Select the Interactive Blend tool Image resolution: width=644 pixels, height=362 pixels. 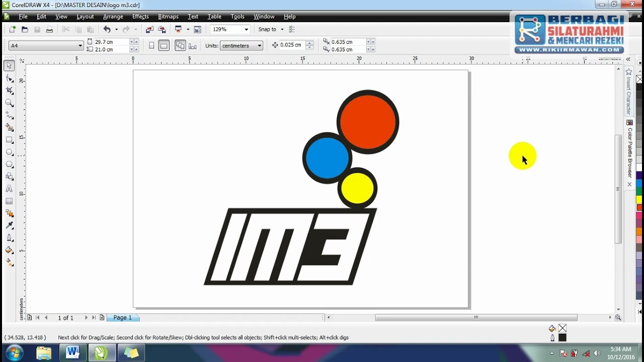tap(9, 213)
